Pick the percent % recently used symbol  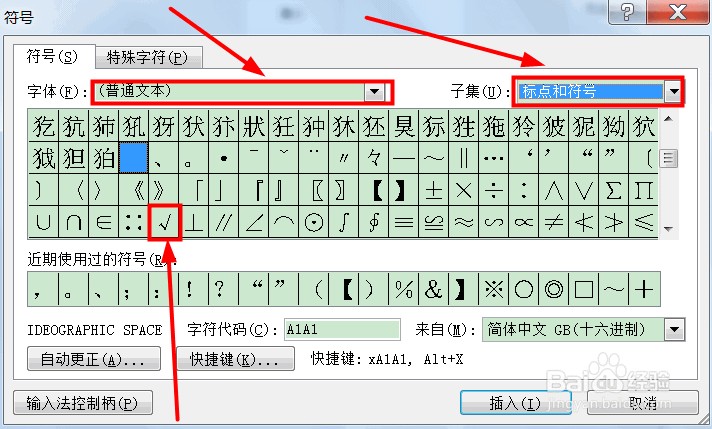pyautogui.click(x=404, y=289)
